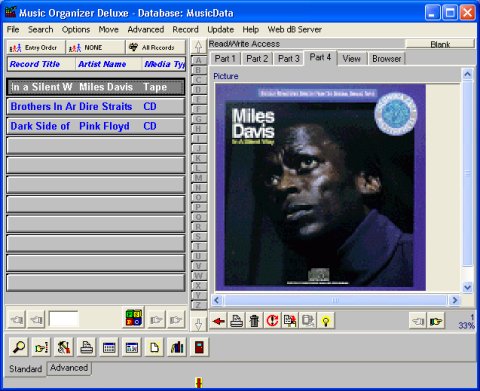Screen dimensions: 480x391
Task: Open the Entry Order sort selector
Action: 36,48
